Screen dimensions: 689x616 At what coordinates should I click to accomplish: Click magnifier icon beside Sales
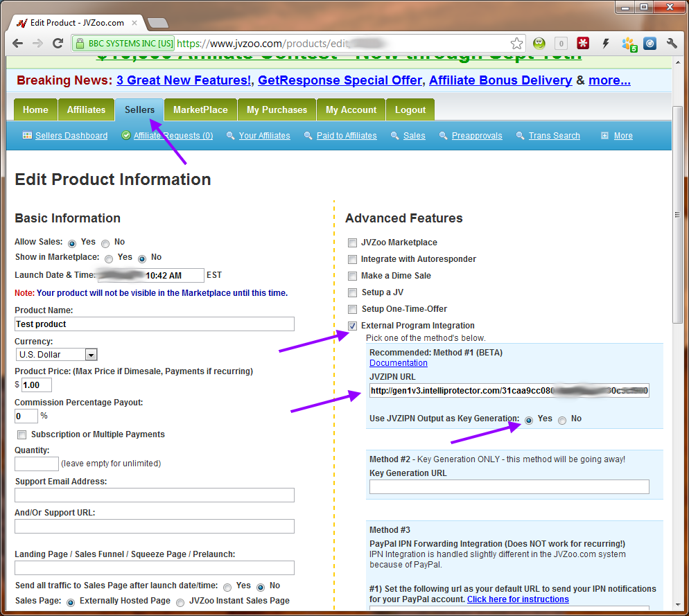click(x=395, y=135)
